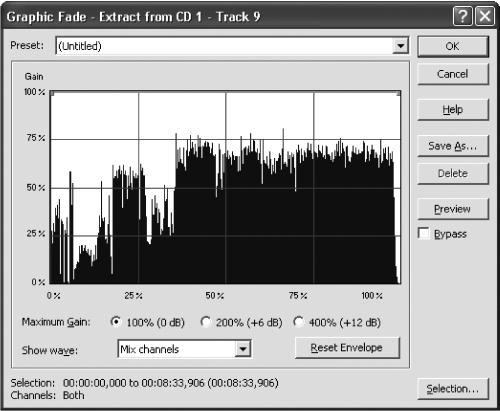Image resolution: width=500 pixels, height=411 pixels.
Task: Open the Preset dropdown arrow
Action: [x=400, y=46]
